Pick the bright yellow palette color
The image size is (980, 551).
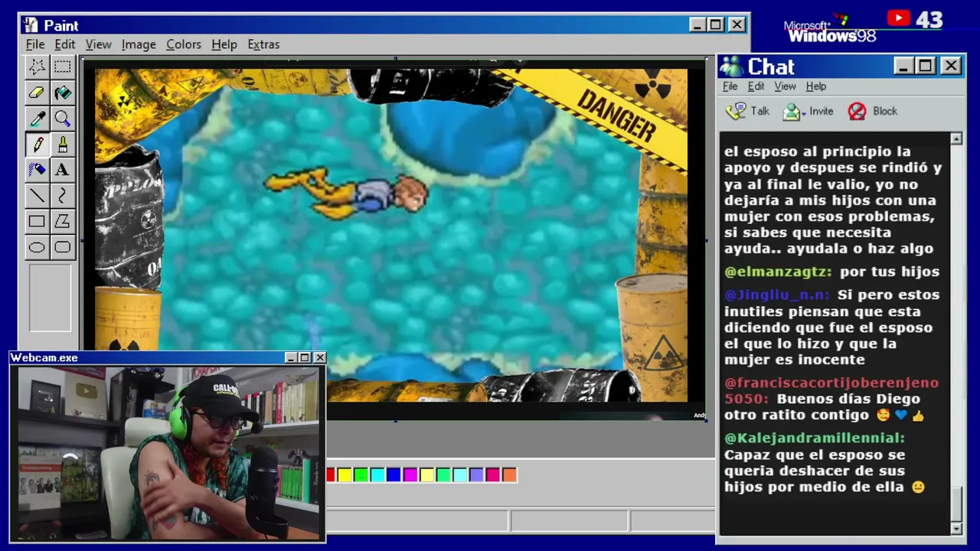pyautogui.click(x=345, y=475)
